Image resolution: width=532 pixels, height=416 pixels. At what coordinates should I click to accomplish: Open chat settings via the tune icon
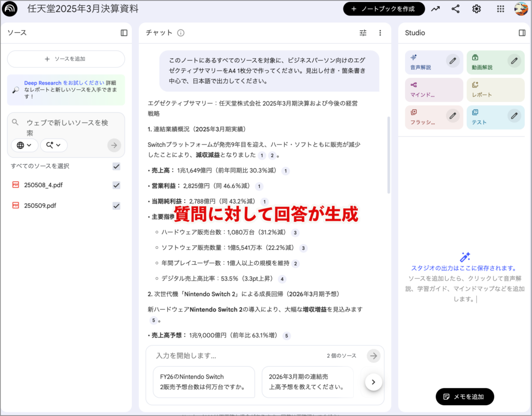pos(363,33)
